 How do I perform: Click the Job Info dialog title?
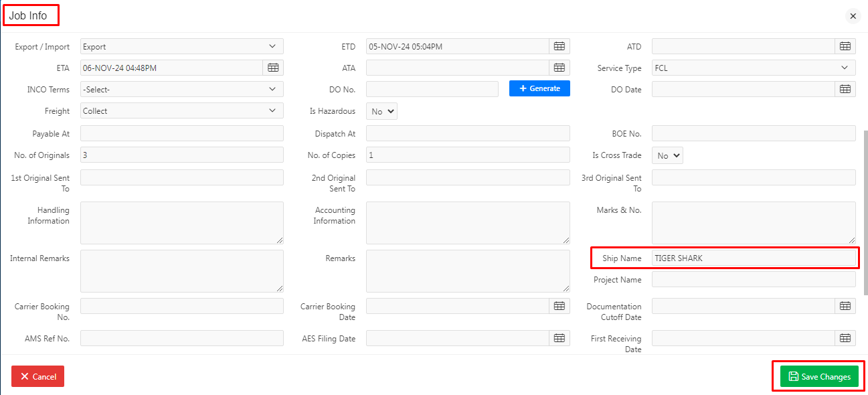(x=28, y=15)
